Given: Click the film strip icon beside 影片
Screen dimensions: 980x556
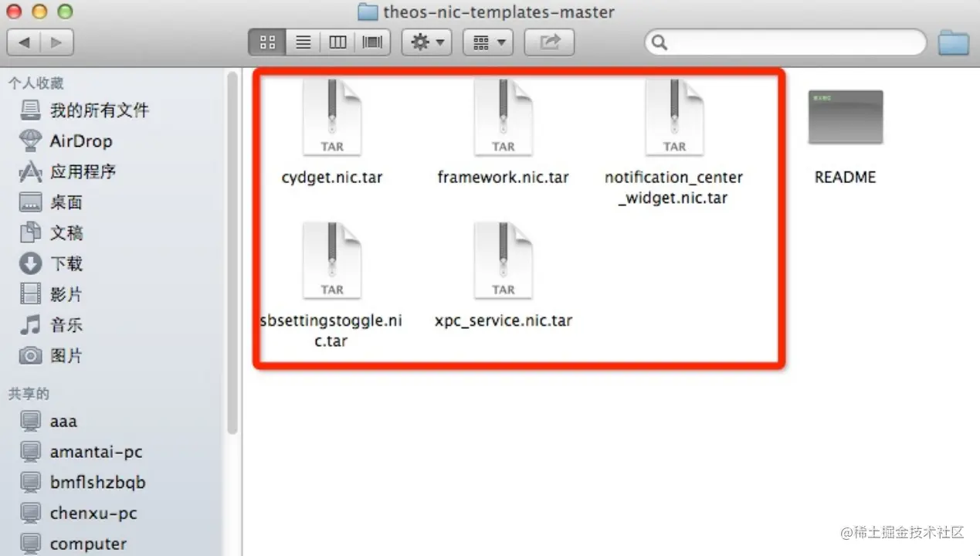Looking at the screenshot, I should pos(30,294).
